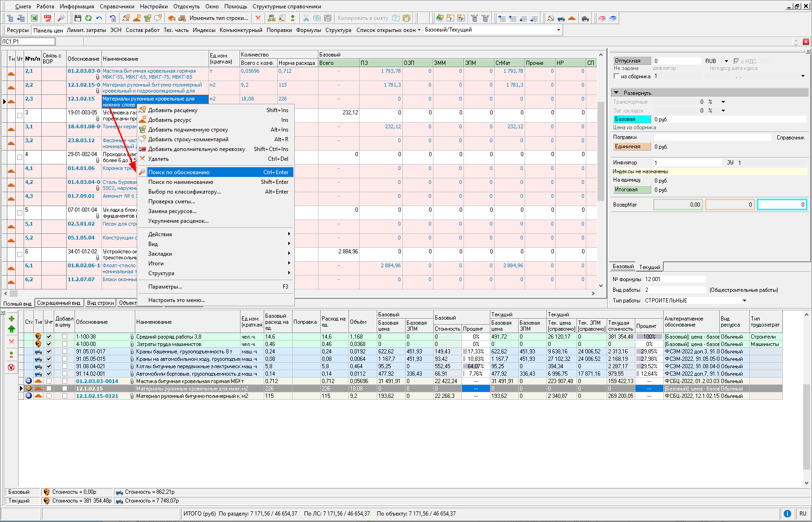Click the green up arrow in resource panel
This screenshot has height=522, width=812.
click(12, 329)
